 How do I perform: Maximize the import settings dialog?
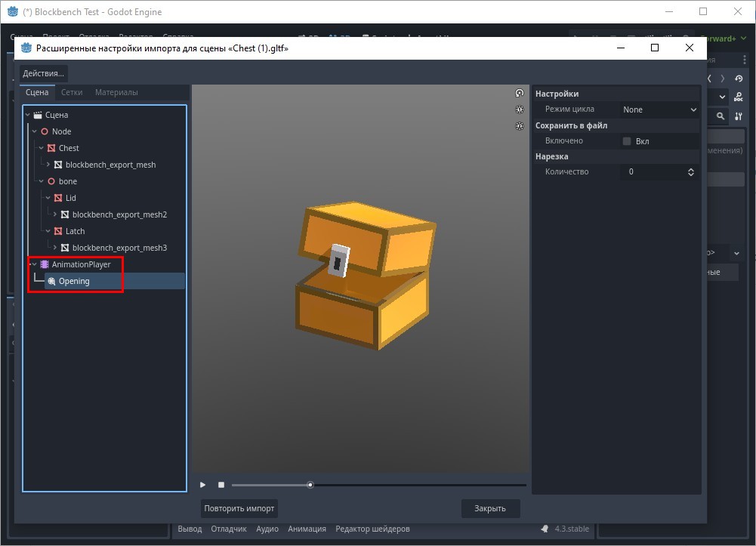click(x=655, y=48)
